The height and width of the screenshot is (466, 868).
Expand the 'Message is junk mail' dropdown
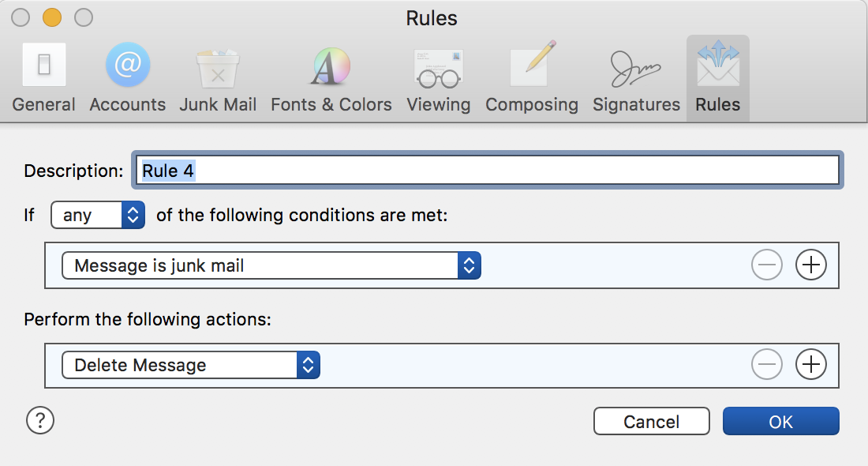[271, 266]
